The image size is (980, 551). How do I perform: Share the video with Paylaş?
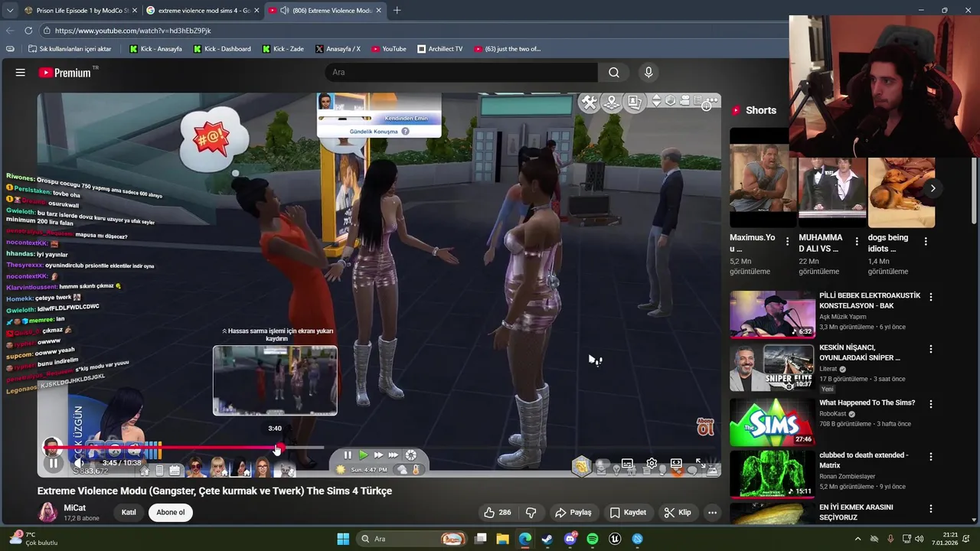point(573,513)
